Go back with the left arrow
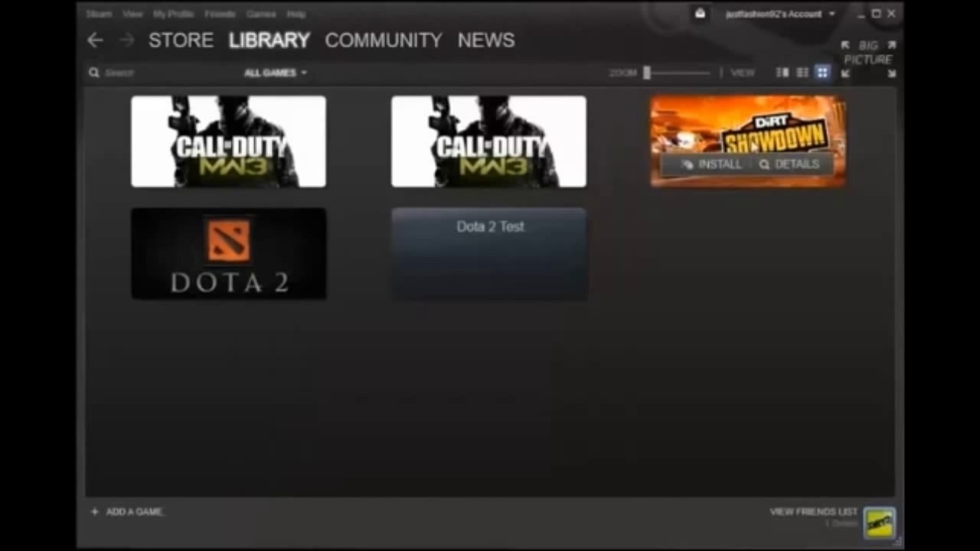The height and width of the screenshot is (551, 980). (95, 41)
